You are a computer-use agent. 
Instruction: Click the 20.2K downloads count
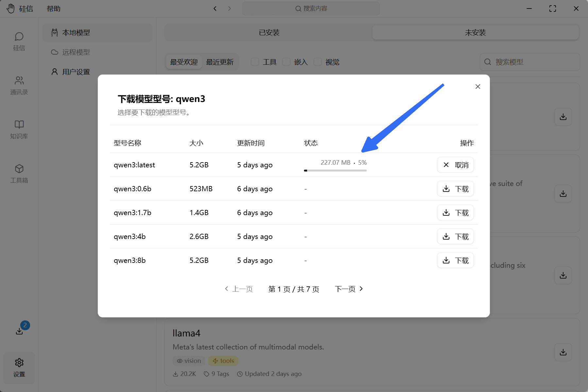pyautogui.click(x=184, y=374)
